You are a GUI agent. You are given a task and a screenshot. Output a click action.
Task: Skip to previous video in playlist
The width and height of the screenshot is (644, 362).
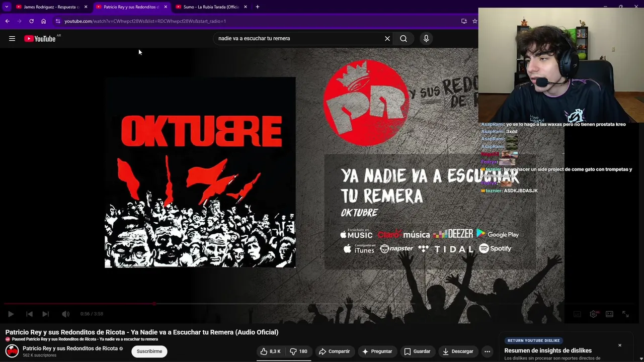click(29, 314)
